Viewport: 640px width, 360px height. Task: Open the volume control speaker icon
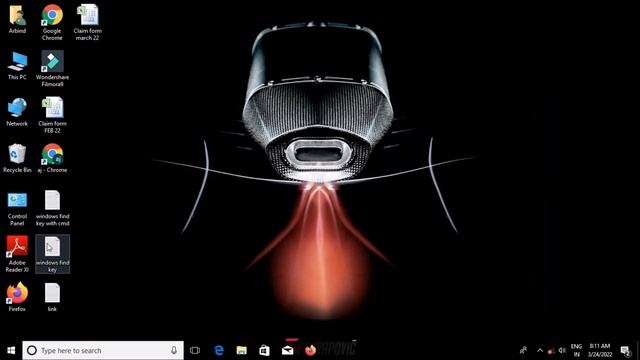click(562, 350)
